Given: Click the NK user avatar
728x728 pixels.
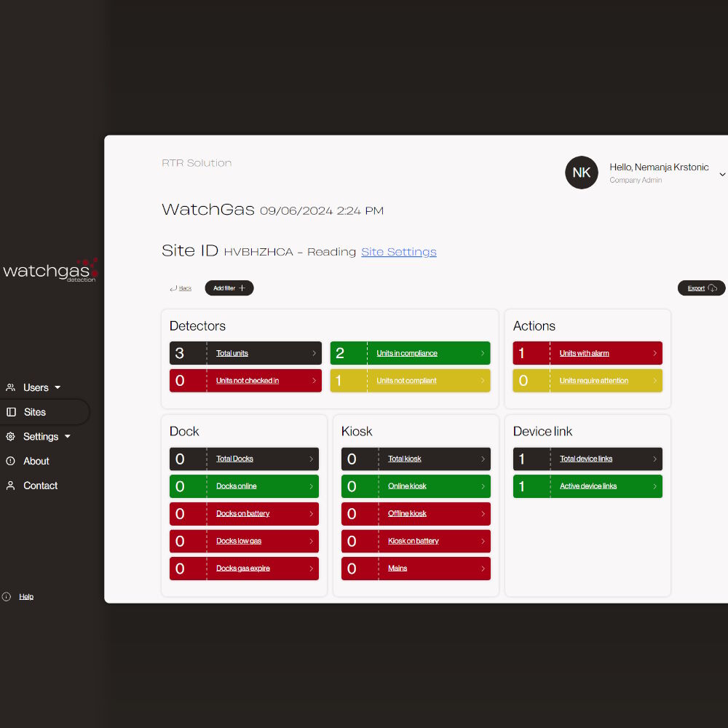Looking at the screenshot, I should point(581,173).
